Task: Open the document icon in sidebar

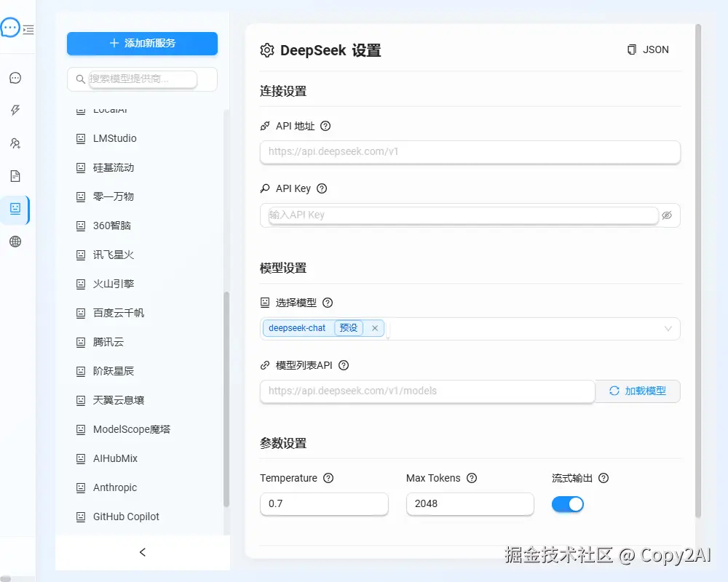Action: [x=15, y=176]
